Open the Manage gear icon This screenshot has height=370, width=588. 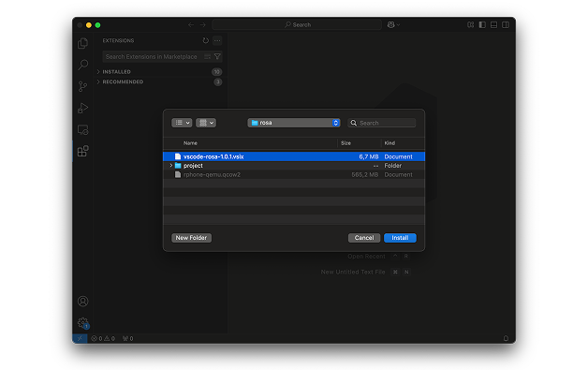pos(83,323)
